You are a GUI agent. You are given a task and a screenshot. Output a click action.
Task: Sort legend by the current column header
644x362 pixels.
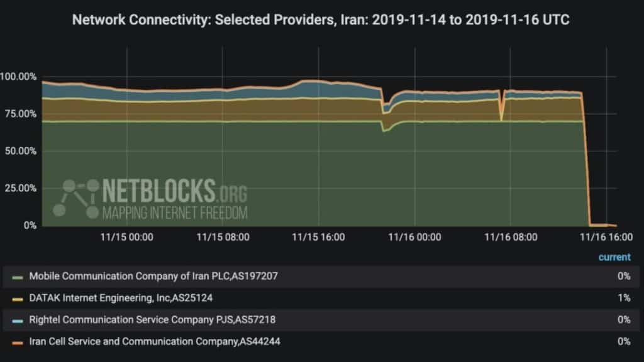tap(614, 257)
